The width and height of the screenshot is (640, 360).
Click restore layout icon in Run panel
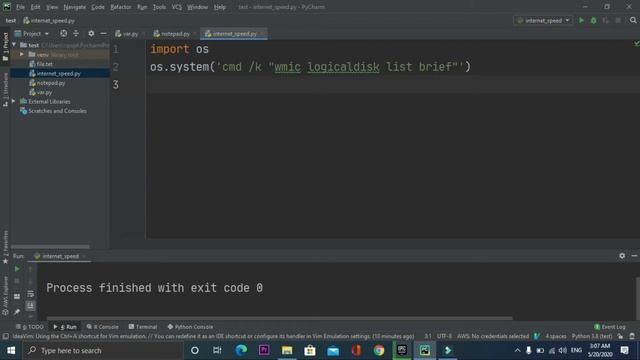click(17, 296)
